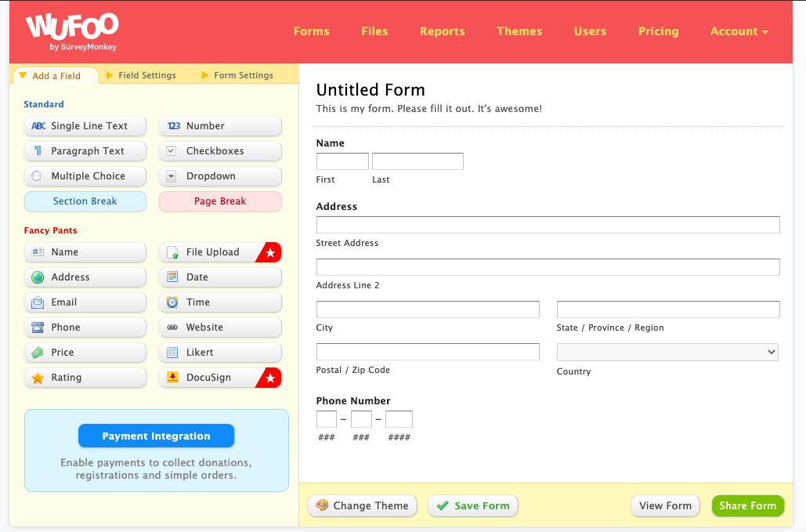Click the City input field
This screenshot has width=806, height=532.
pyautogui.click(x=428, y=309)
